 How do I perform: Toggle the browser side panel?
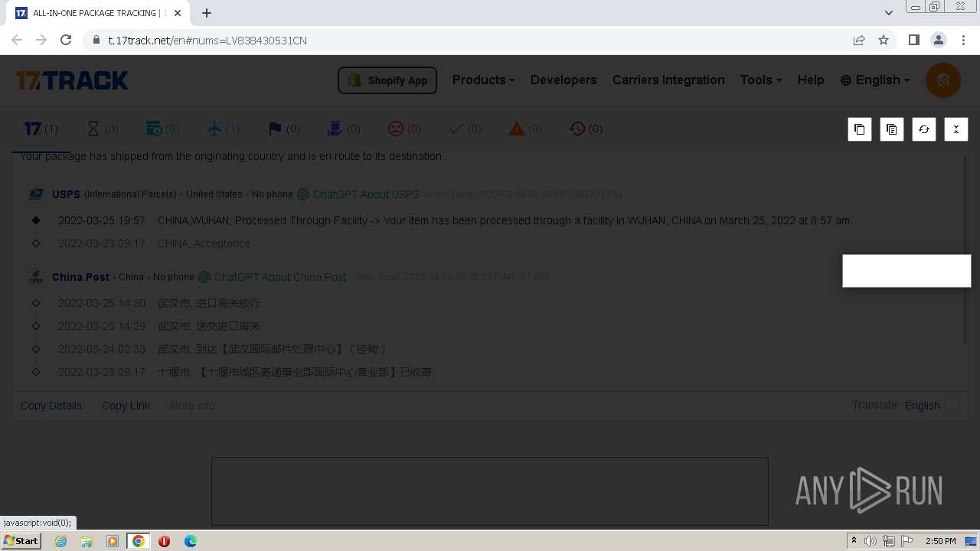pyautogui.click(x=913, y=41)
